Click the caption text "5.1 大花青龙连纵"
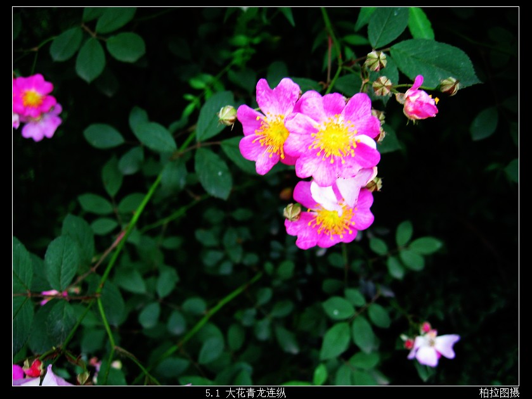This screenshot has width=532, height=399. (245, 393)
